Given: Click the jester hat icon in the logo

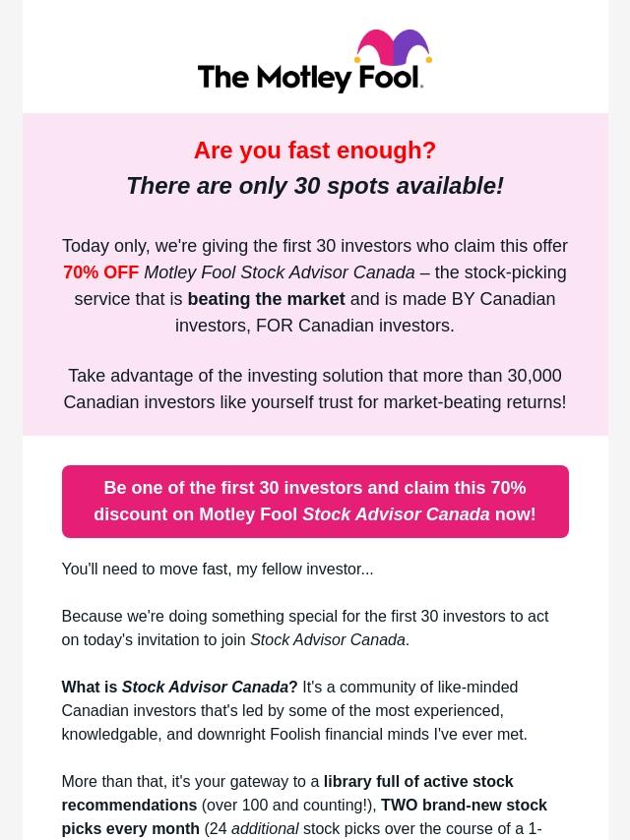Looking at the screenshot, I should pos(394,46).
